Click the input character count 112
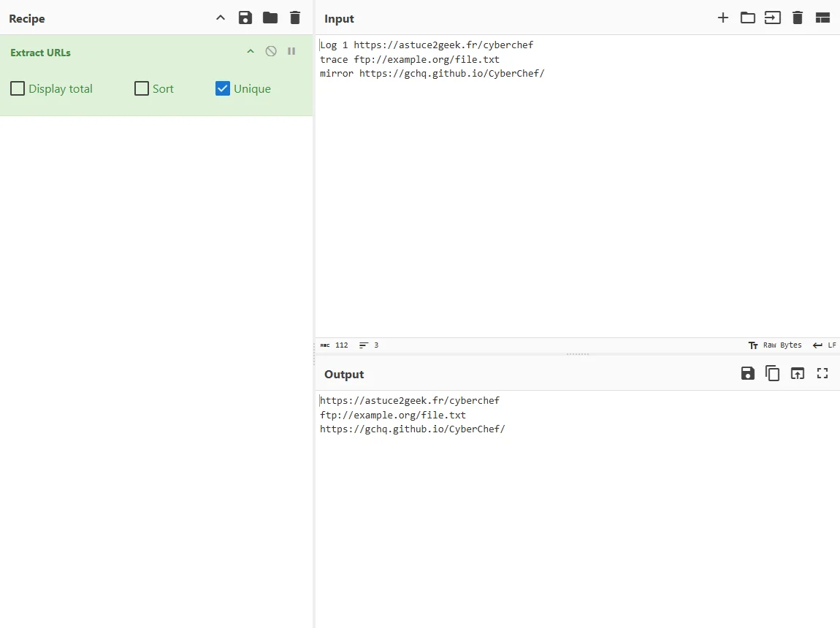 point(335,345)
